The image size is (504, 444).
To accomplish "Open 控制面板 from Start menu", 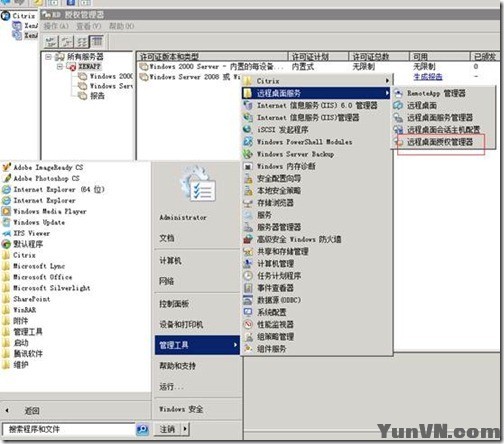I will 174,304.
